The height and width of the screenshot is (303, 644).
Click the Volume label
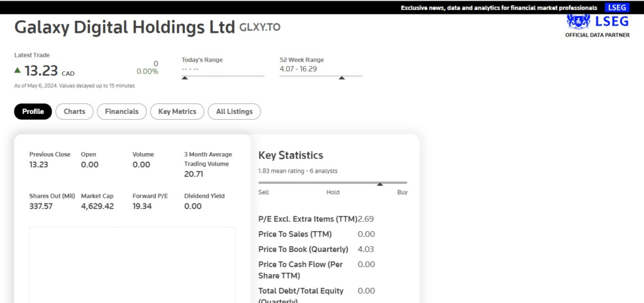click(x=143, y=154)
